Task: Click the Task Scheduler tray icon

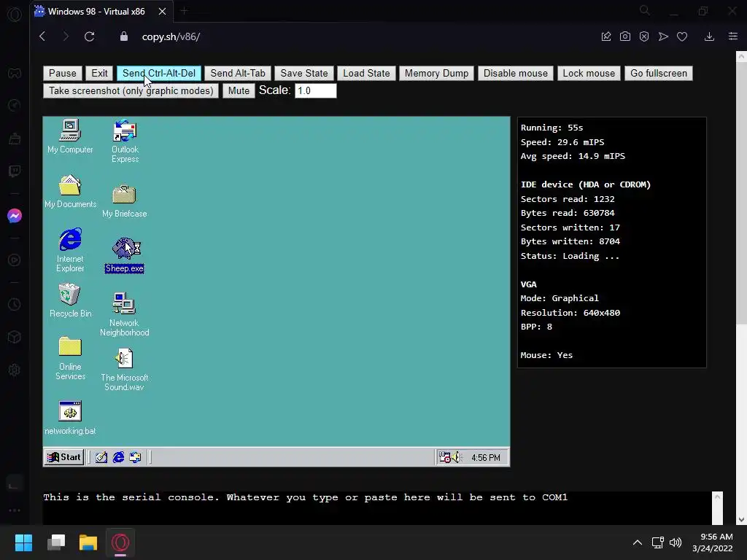Action: click(444, 458)
